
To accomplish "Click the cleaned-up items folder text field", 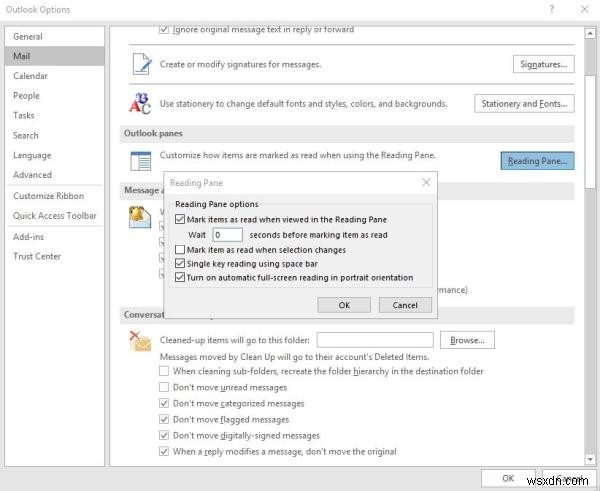I will 375,340.
